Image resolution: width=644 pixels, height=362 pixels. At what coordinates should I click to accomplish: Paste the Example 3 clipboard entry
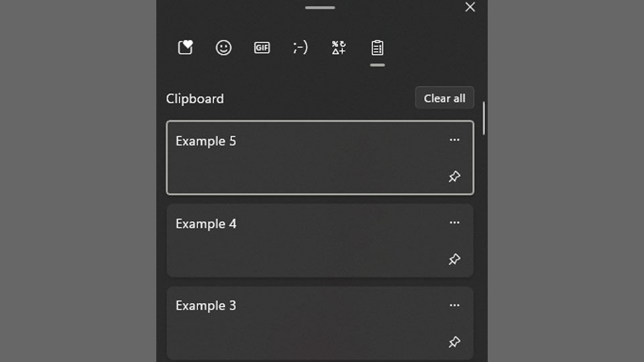pyautogui.click(x=320, y=323)
